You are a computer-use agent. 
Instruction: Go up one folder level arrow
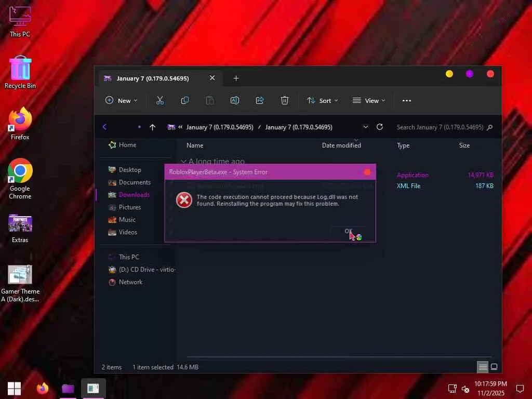click(x=152, y=127)
